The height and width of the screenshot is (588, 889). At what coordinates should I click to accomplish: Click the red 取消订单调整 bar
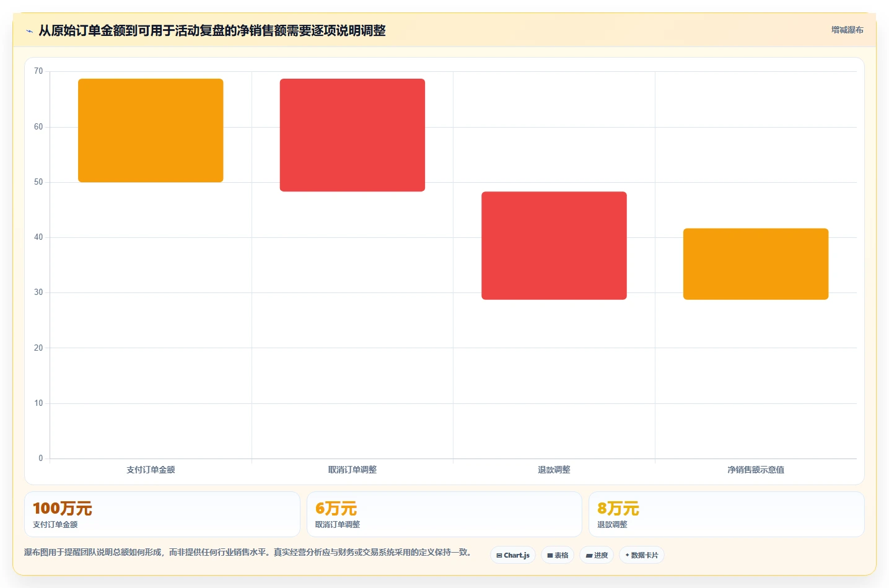point(353,135)
